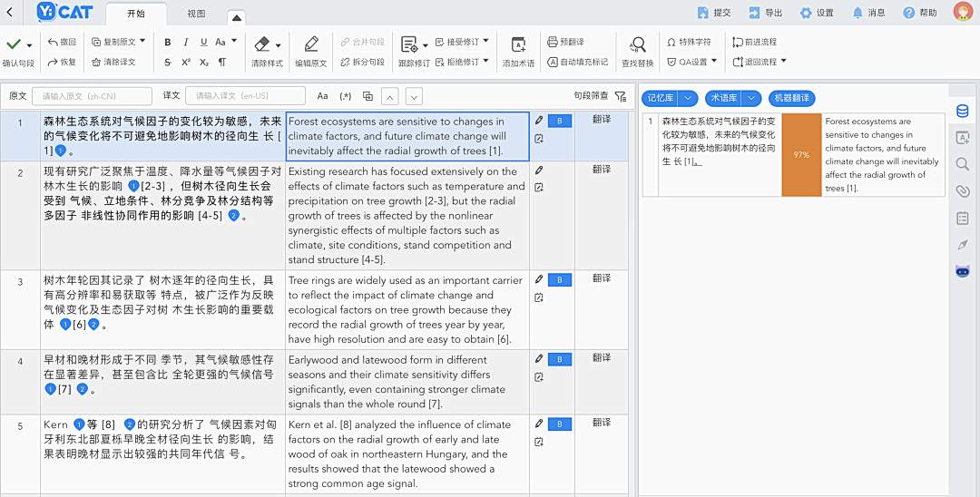Select the 术语库 termbase tab

point(724,98)
